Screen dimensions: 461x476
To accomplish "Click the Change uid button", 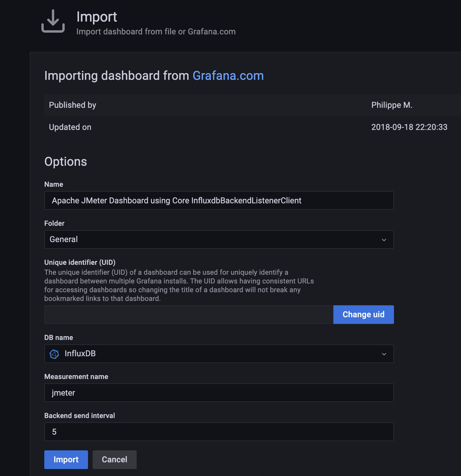I will 364,315.
